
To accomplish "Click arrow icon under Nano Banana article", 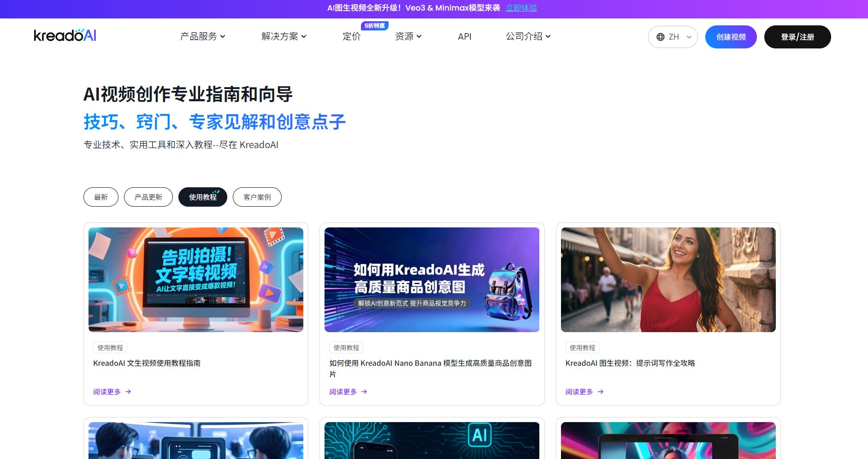I will click(364, 392).
